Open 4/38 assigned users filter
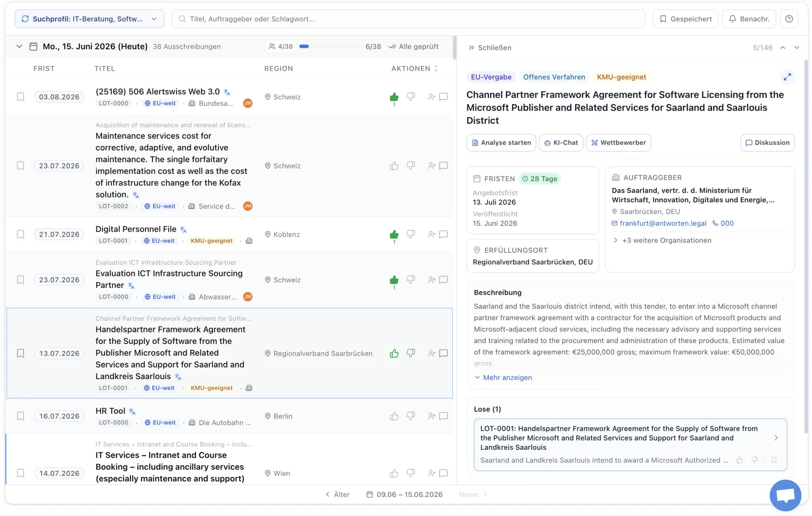This screenshot has height=516, width=812. click(x=281, y=46)
